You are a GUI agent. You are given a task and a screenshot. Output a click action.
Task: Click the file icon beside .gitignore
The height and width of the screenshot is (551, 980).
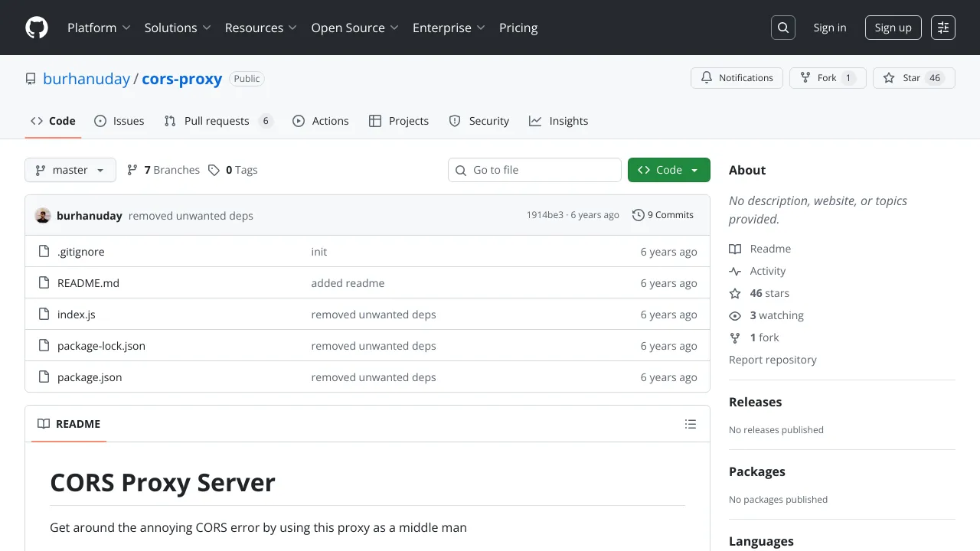(44, 252)
